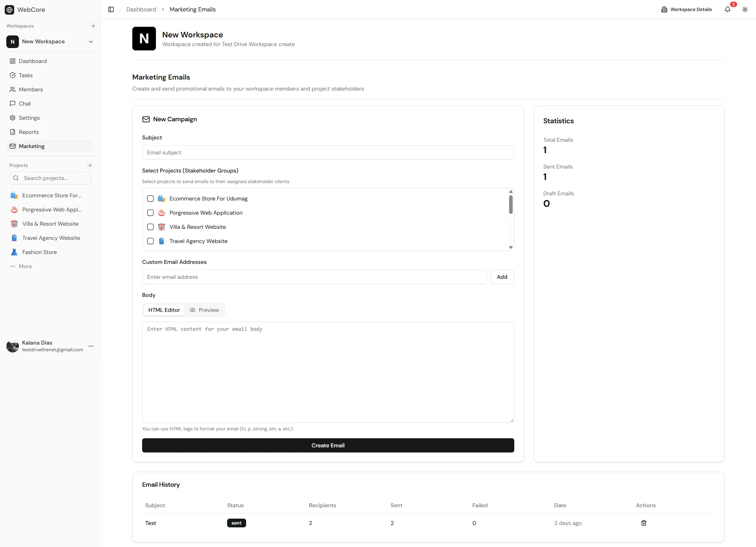Navigate to Dashboard via breadcrumb link
The image size is (756, 547).
141,9
